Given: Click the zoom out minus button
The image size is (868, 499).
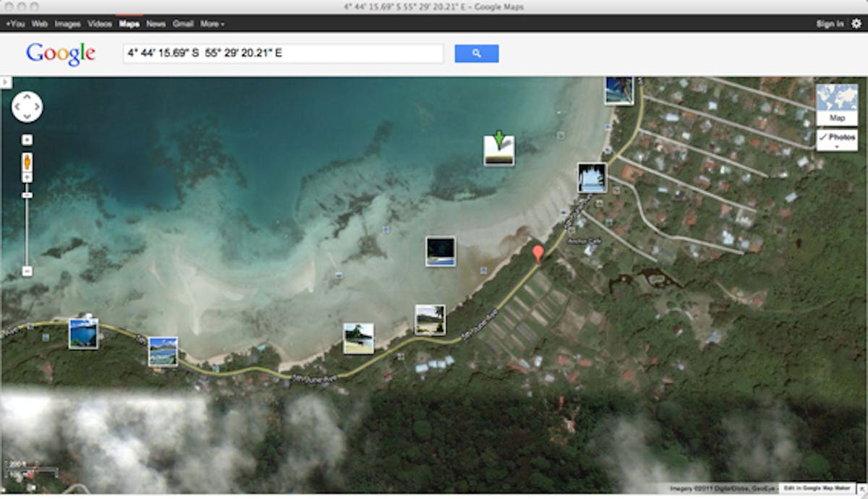Looking at the screenshot, I should click(x=27, y=271).
